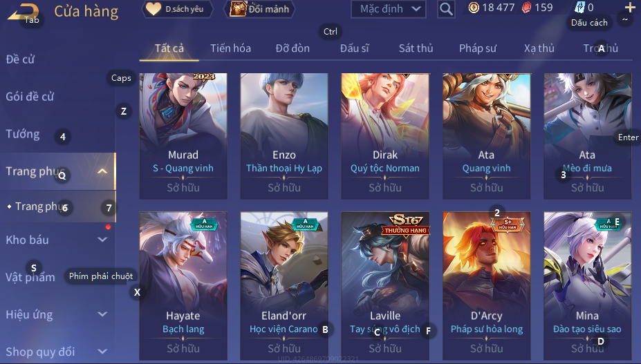The image size is (641, 364).
Task: Click the back arrow icon next to Cửa hàng
Action: tap(24, 12)
